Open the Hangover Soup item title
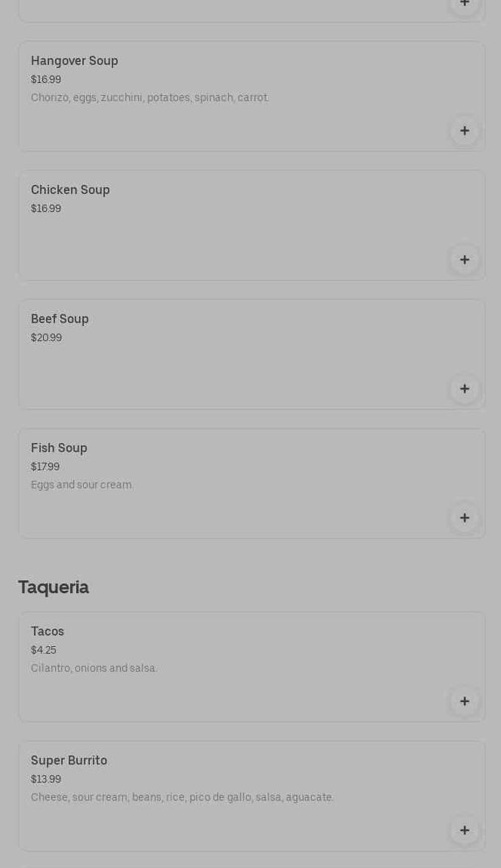 [x=75, y=61]
